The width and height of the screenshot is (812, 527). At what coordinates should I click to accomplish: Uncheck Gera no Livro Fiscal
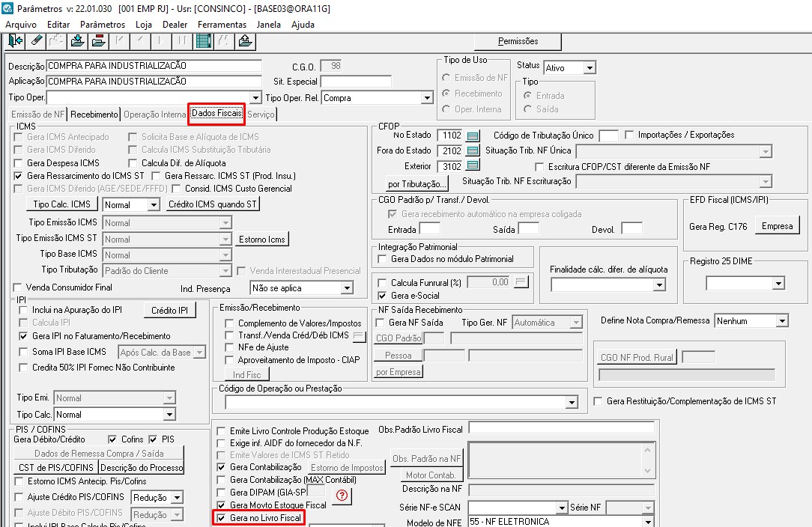coord(221,518)
